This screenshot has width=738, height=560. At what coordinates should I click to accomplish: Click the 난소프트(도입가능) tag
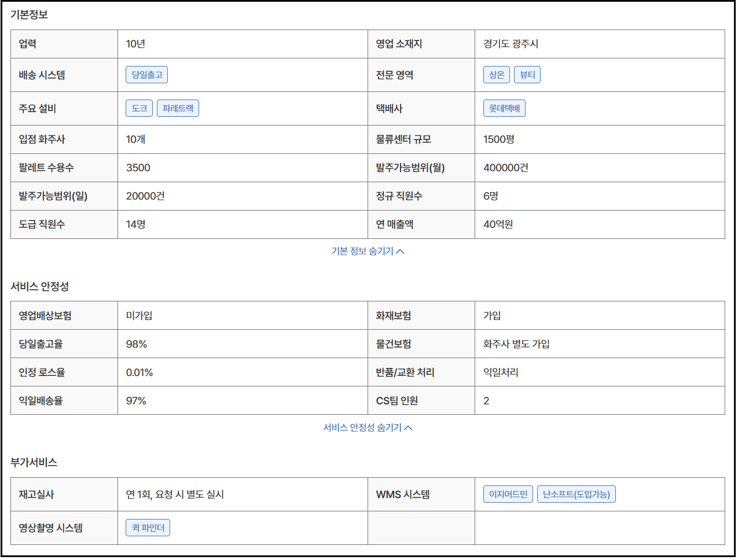click(577, 494)
